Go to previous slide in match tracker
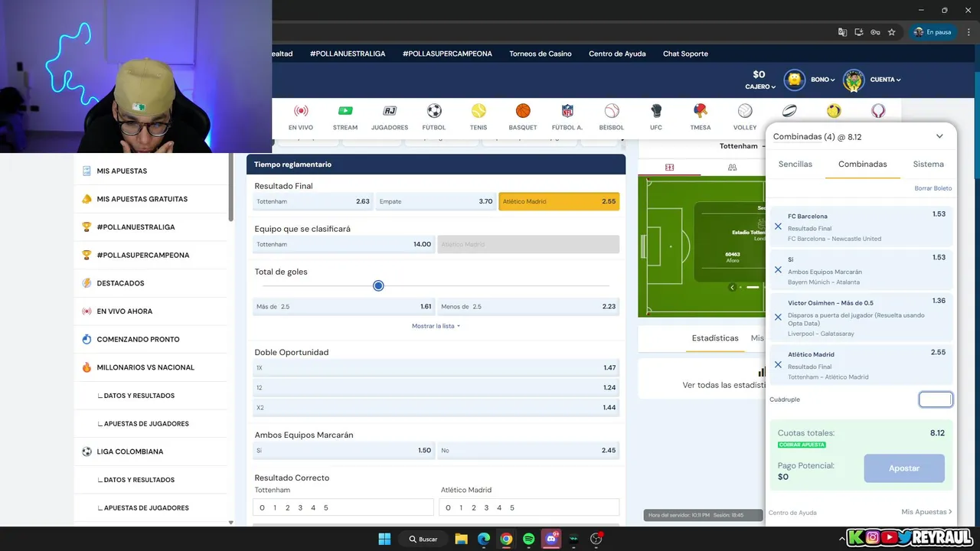Screen dimensions: 980x551 [732, 287]
